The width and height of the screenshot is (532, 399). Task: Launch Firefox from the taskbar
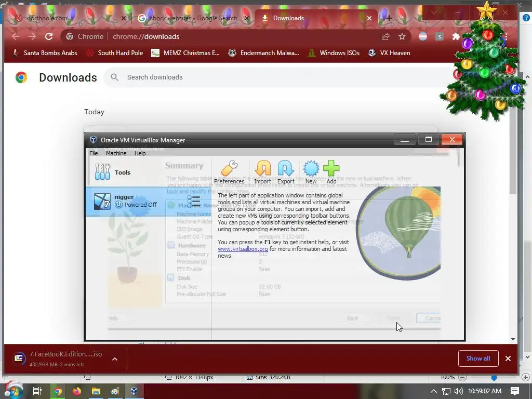point(77,392)
